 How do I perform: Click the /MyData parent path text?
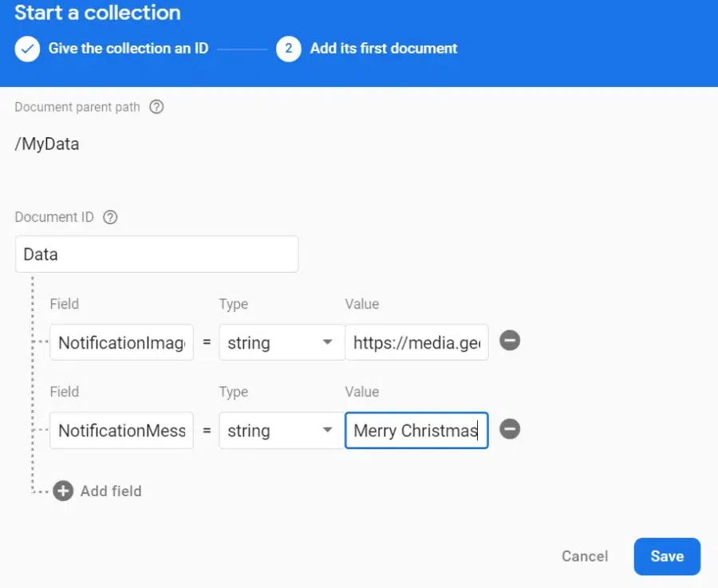[47, 144]
